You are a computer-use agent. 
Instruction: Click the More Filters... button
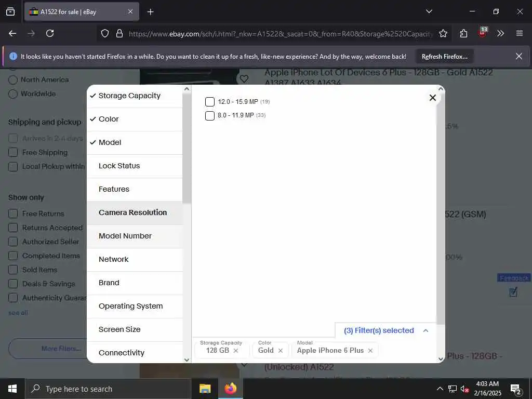click(61, 349)
